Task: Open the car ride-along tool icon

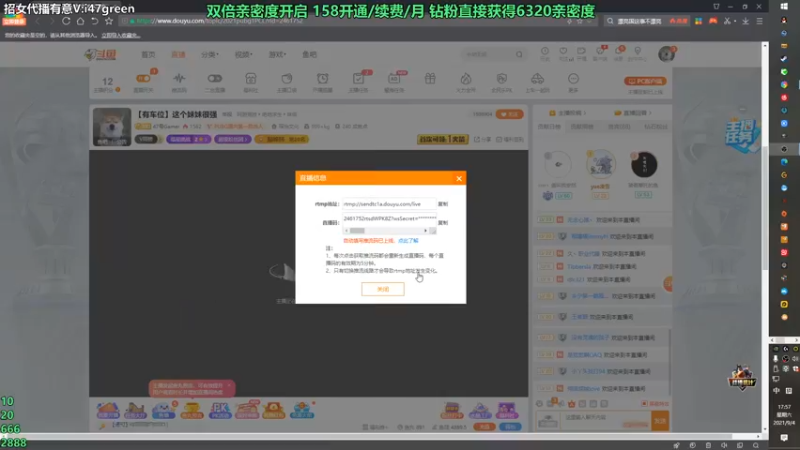Action: point(537,79)
